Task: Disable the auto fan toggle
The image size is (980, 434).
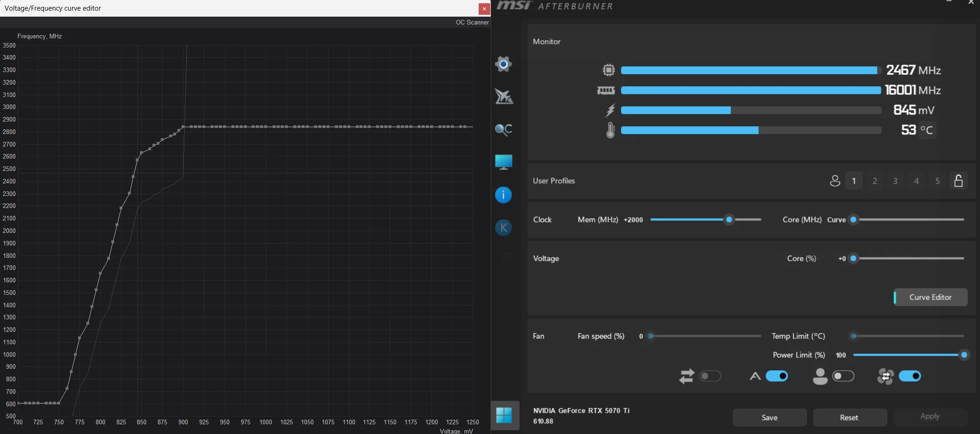Action: 777,376
